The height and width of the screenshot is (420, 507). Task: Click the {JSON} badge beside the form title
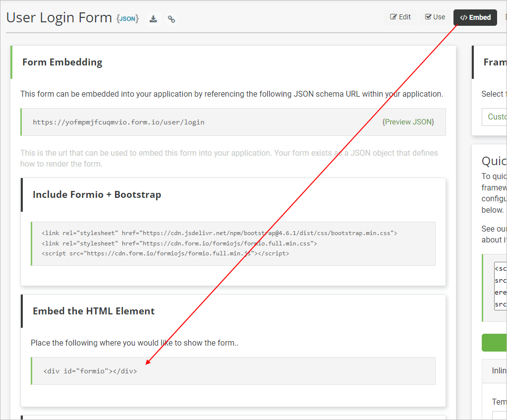click(x=127, y=18)
